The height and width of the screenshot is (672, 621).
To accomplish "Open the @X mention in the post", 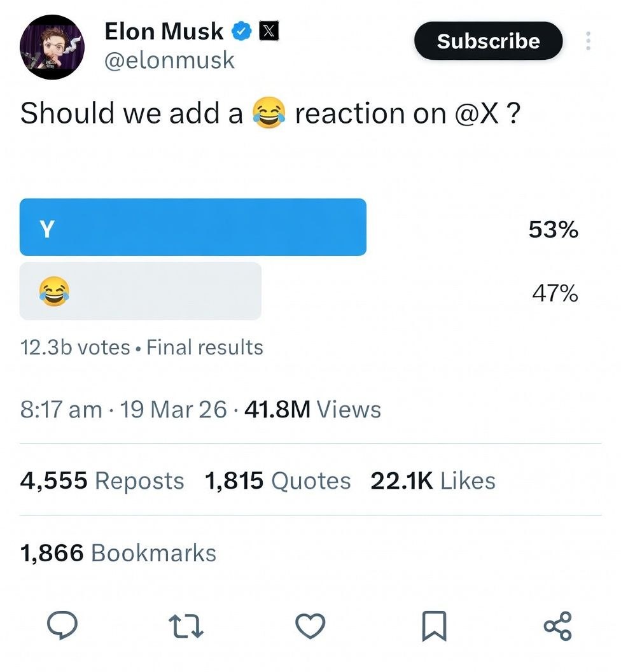I will [x=477, y=113].
